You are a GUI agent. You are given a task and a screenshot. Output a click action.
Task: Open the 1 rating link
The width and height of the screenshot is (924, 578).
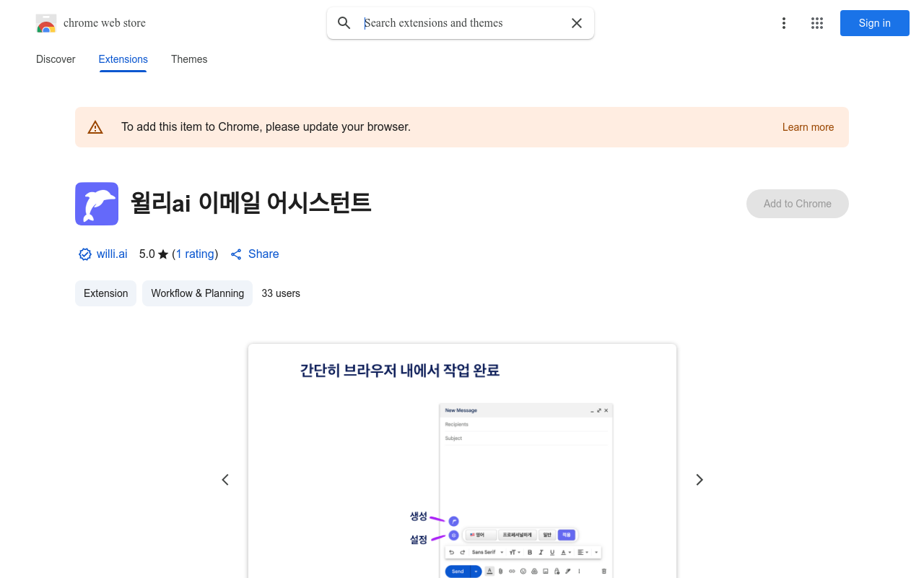click(195, 254)
